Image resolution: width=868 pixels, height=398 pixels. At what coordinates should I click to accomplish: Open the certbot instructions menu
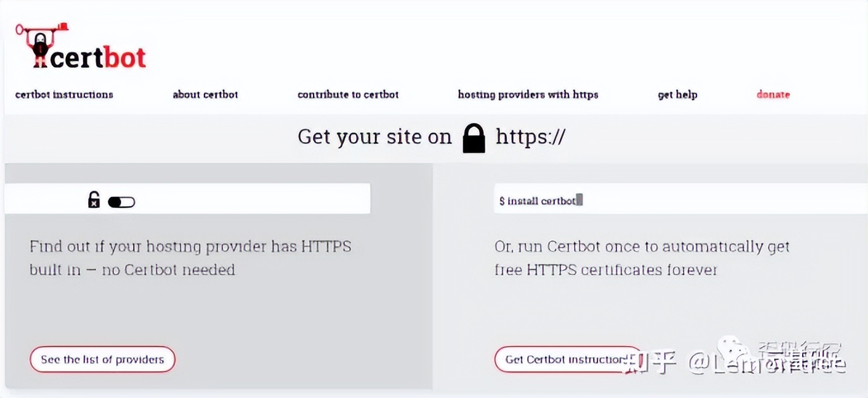point(63,94)
